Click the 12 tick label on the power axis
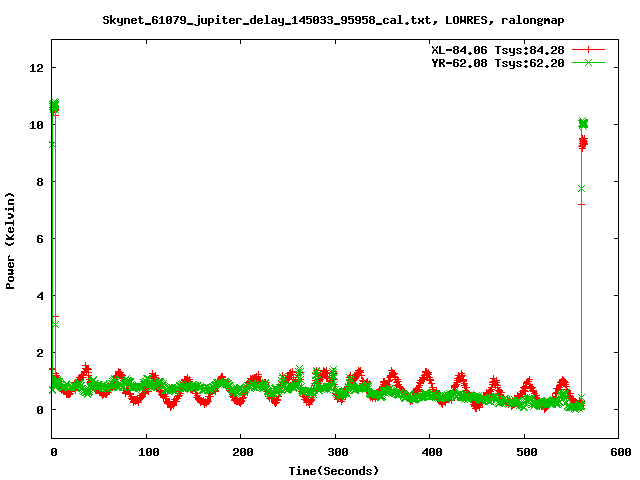Image resolution: width=640 pixels, height=480 pixels. click(36, 68)
